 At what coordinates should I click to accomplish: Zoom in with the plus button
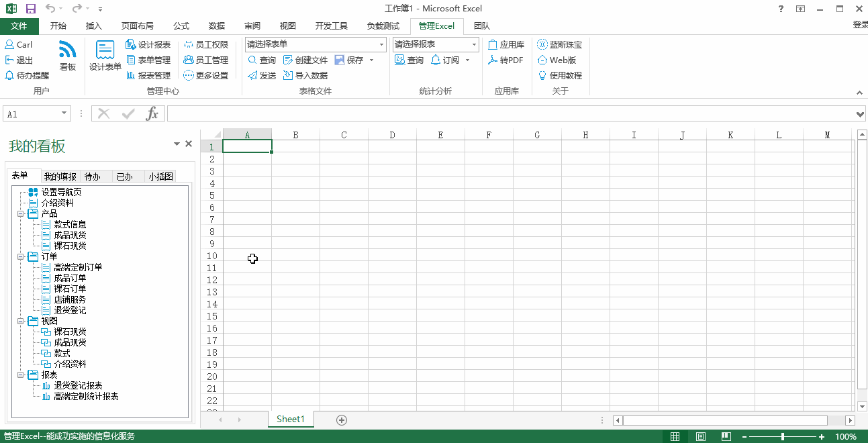click(x=822, y=437)
